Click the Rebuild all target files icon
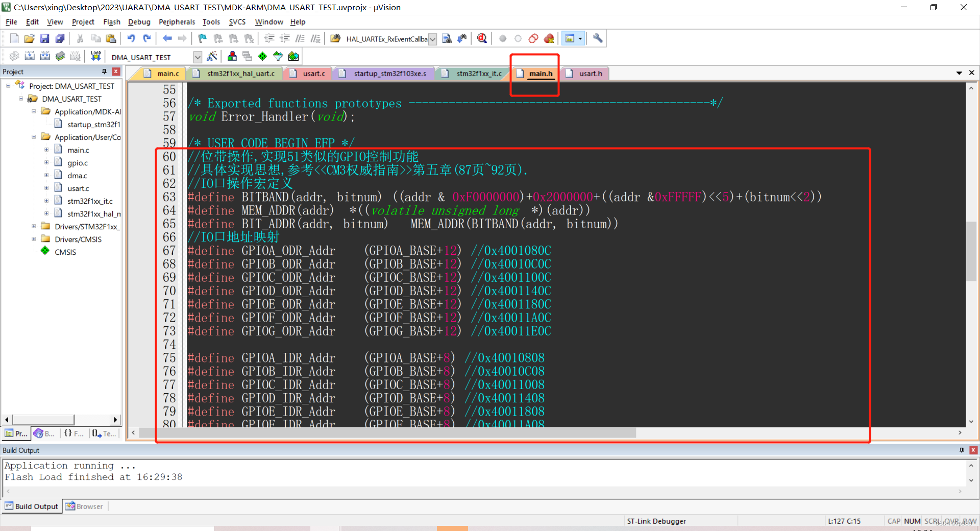This screenshot has height=531, width=980. 45,56
